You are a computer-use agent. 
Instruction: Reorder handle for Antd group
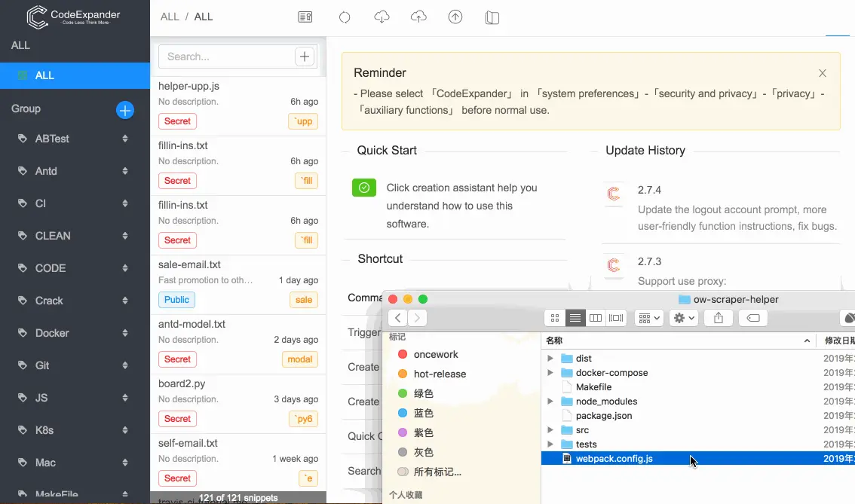[x=125, y=171]
